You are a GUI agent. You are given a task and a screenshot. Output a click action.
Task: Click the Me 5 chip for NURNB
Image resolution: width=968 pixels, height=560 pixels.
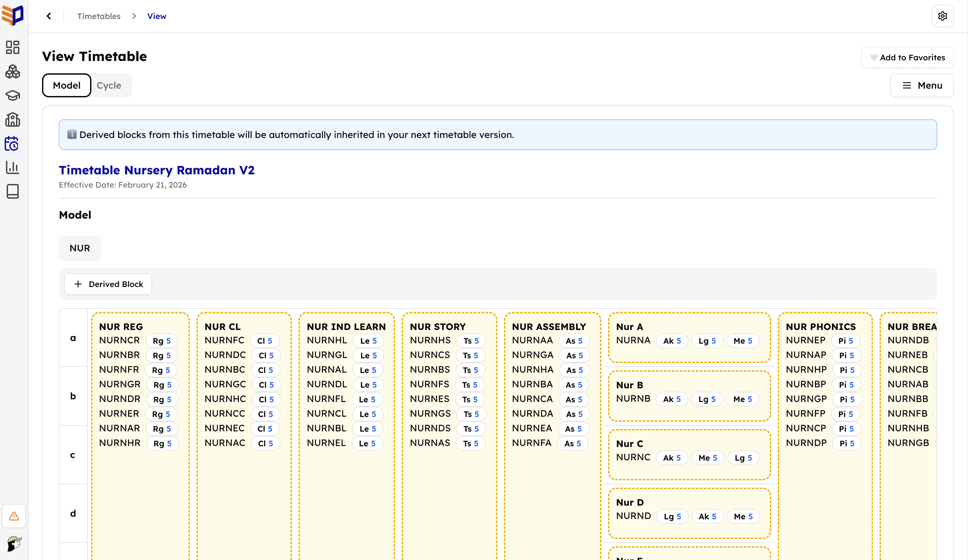(742, 399)
